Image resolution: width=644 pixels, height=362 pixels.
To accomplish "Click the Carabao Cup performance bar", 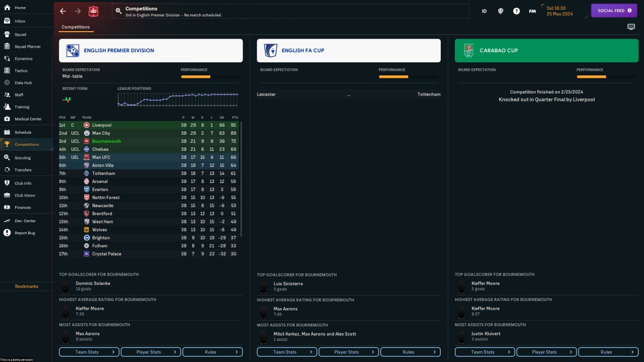I will coord(606,77).
